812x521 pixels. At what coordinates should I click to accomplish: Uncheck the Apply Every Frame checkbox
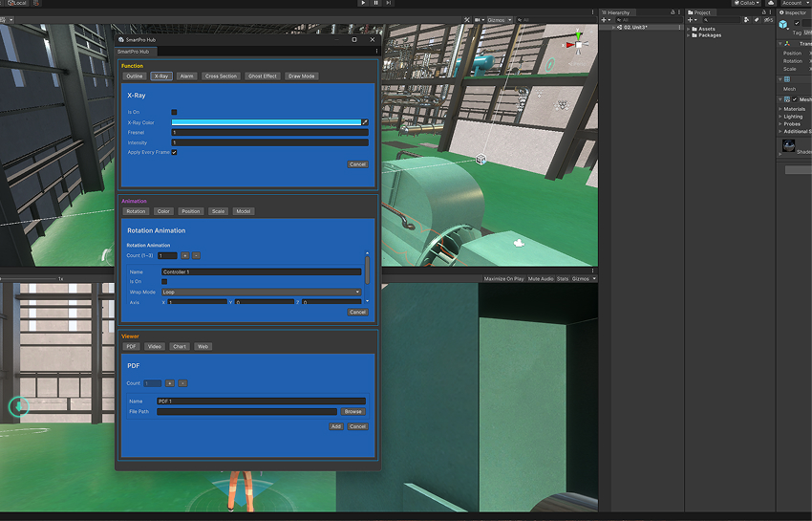coord(174,152)
